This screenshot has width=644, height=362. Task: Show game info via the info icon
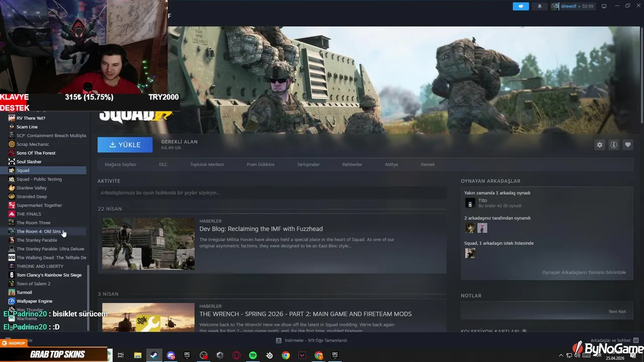click(613, 145)
